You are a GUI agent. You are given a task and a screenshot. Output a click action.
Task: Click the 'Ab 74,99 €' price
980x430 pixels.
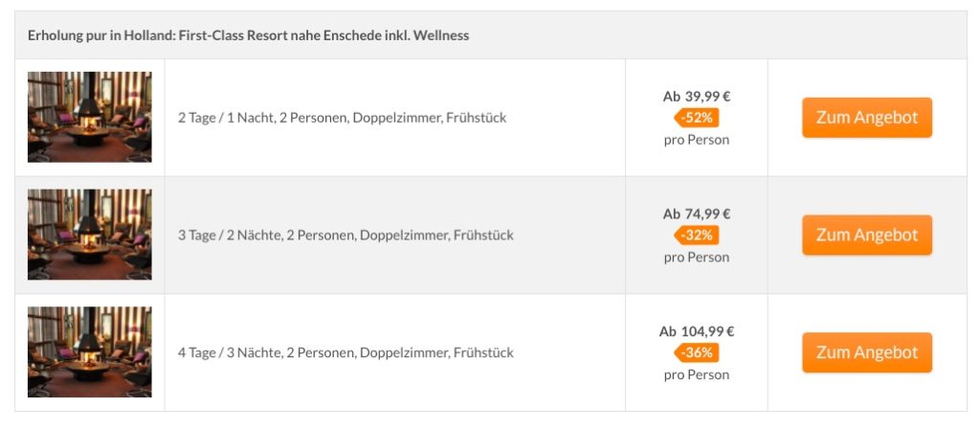(697, 214)
